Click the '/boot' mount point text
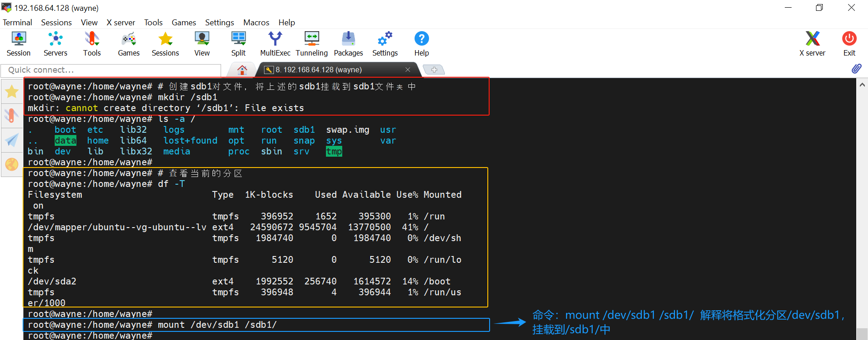Screen dimensions: 868x340 [437, 281]
